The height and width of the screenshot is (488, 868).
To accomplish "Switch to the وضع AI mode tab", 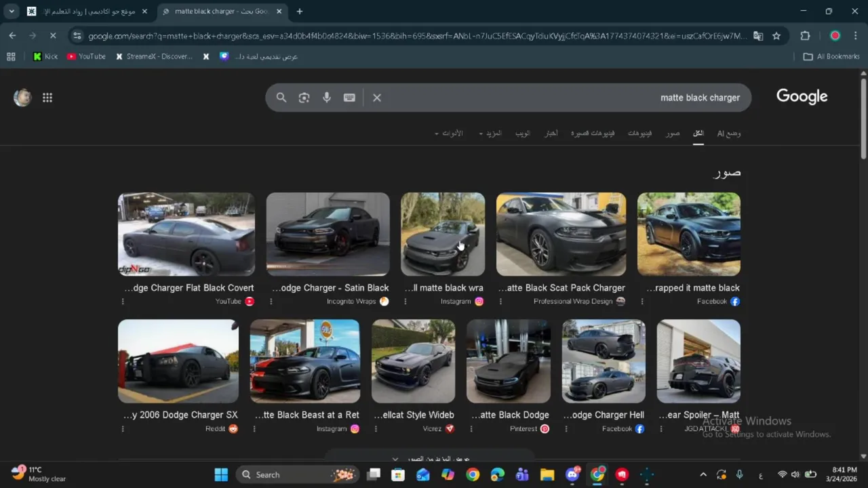I will [729, 134].
